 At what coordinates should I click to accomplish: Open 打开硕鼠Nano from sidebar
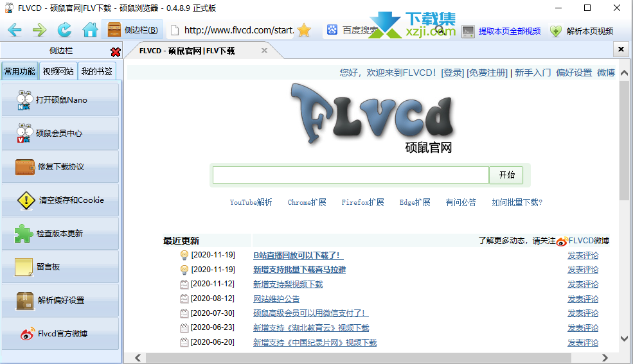60,100
